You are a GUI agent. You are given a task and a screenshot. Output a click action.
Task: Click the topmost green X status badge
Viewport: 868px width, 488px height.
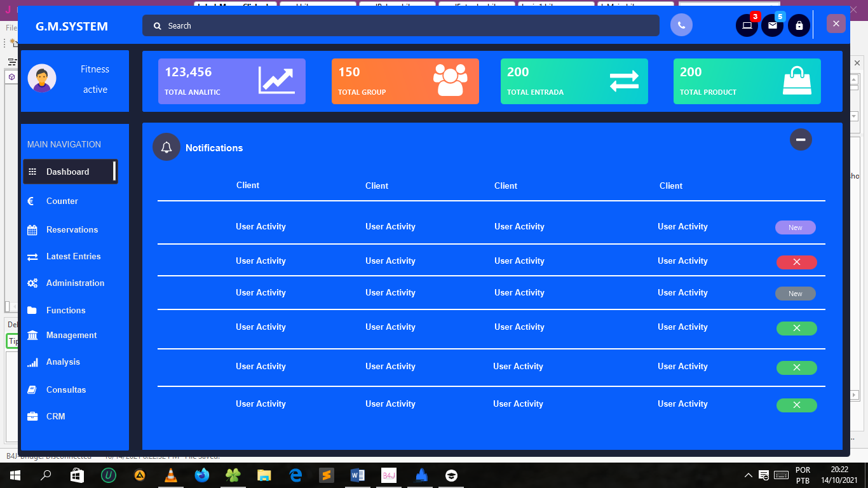(797, 328)
